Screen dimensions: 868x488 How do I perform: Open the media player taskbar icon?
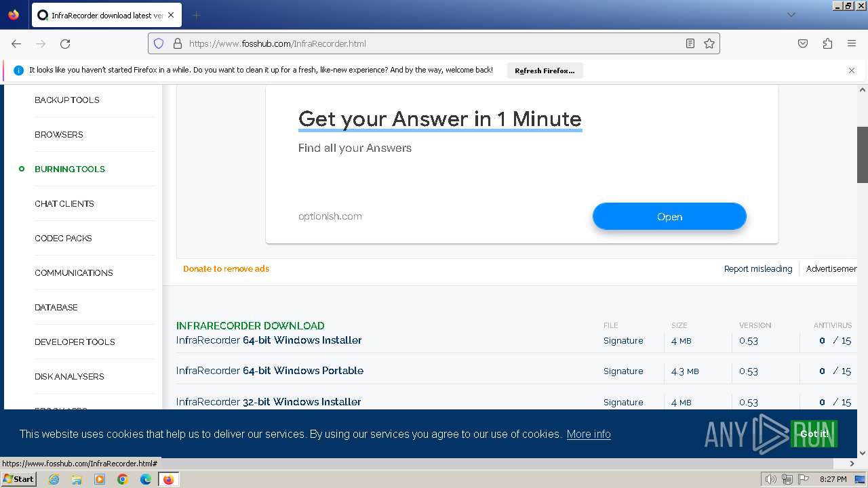point(100,479)
